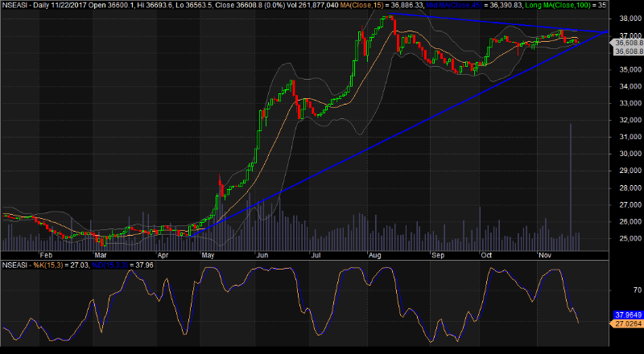The image size is (644, 354).
Task: Click the 28,000 price axis label
Action: pos(630,187)
